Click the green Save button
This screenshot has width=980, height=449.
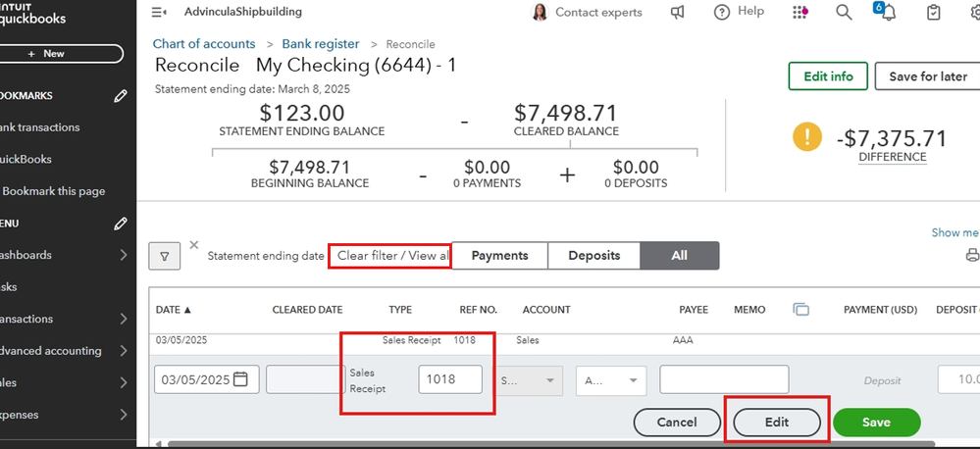point(876,423)
